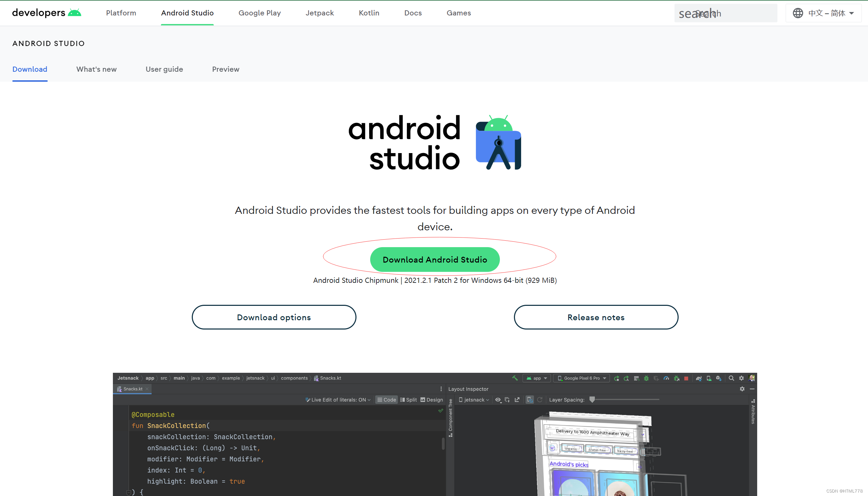Click the Layer Spacing slider handle
868x496 pixels.
click(592, 399)
